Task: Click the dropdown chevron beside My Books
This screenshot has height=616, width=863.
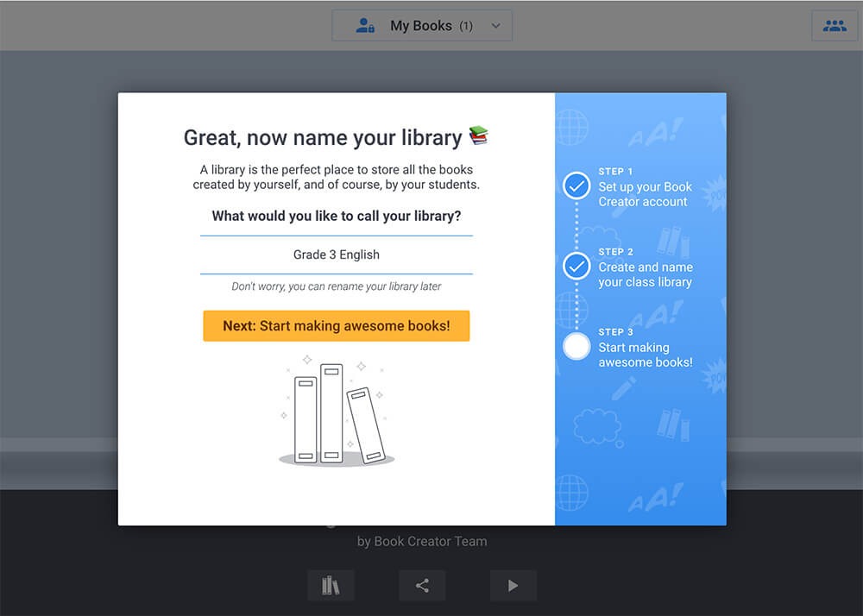Action: tap(496, 26)
